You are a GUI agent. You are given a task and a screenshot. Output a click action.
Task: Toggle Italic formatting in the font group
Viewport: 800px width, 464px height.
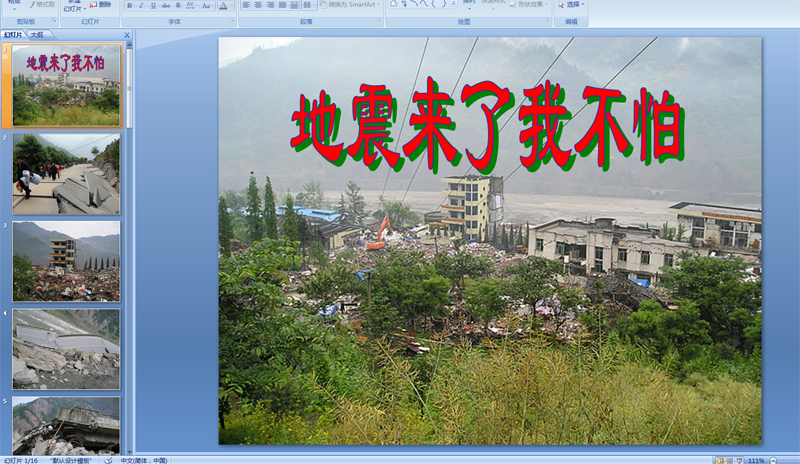(x=141, y=6)
